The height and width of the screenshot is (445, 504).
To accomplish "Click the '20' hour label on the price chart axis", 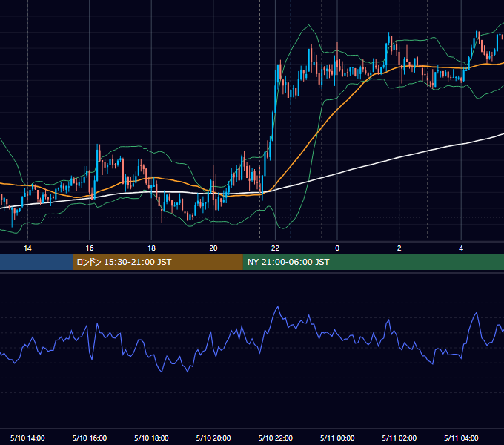I will coord(213,248).
